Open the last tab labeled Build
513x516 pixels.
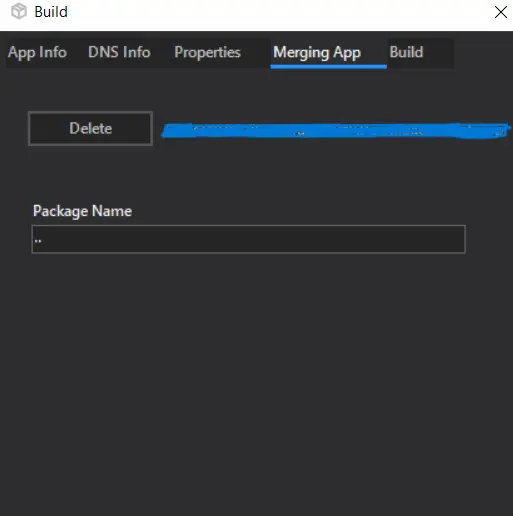406,53
